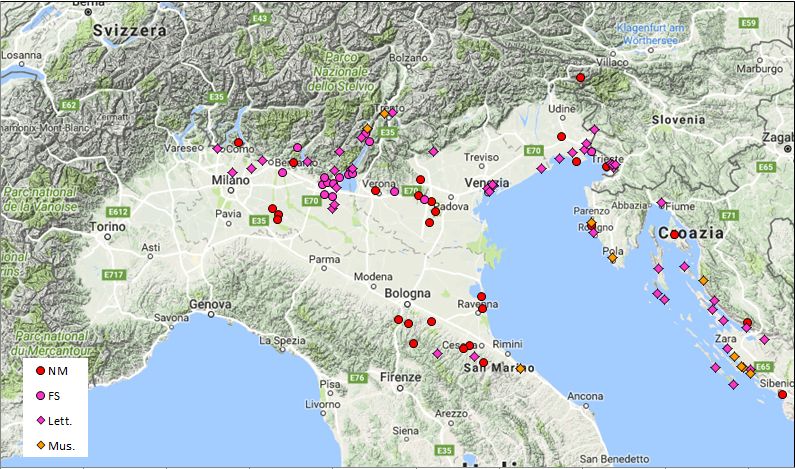The width and height of the screenshot is (795, 469).
Task: Click the orange Mus. diamond legend symbol
Action: 41,445
